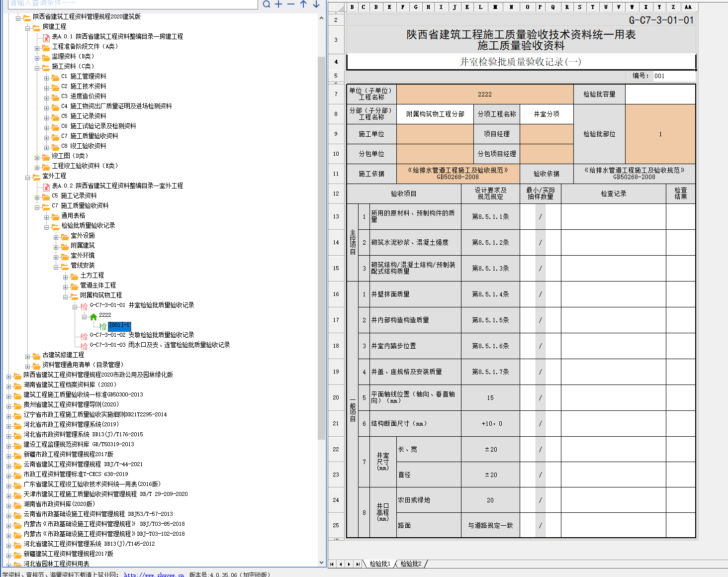The width and height of the screenshot is (728, 577).
Task: Click 检查记录 cell for 井壁抹面质量
Action: (x=614, y=294)
